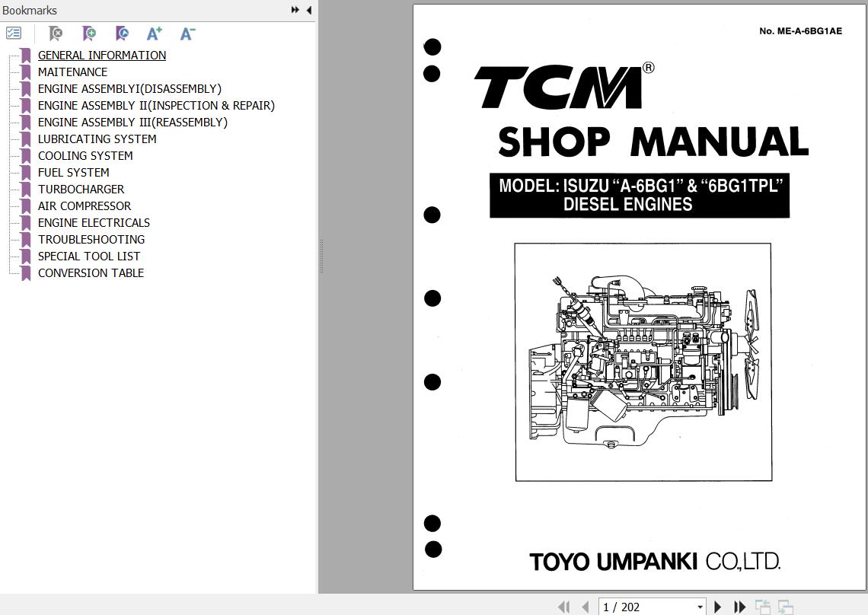Select ENGINE ASSEMBLYI(DISASSEMBLY) bookmark

pos(129,88)
